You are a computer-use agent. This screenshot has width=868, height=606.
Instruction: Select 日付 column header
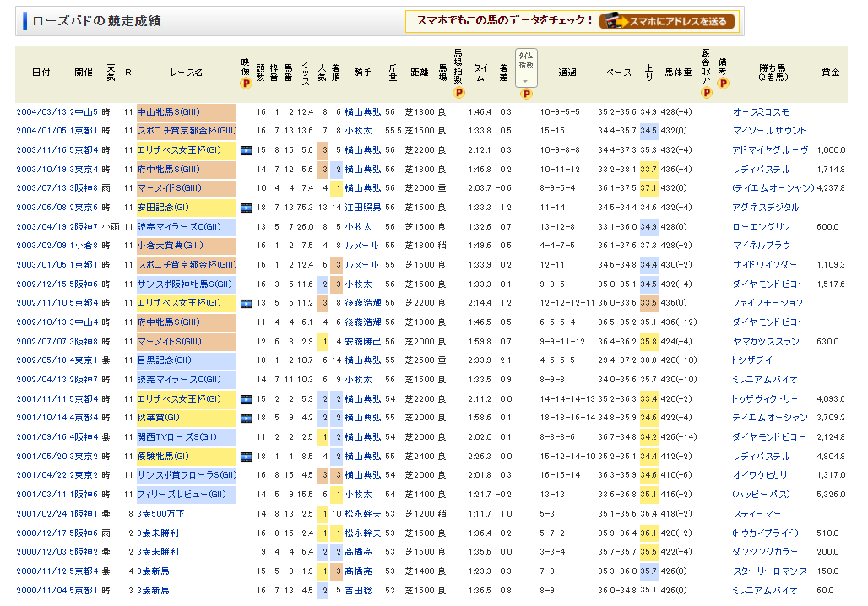[x=41, y=73]
